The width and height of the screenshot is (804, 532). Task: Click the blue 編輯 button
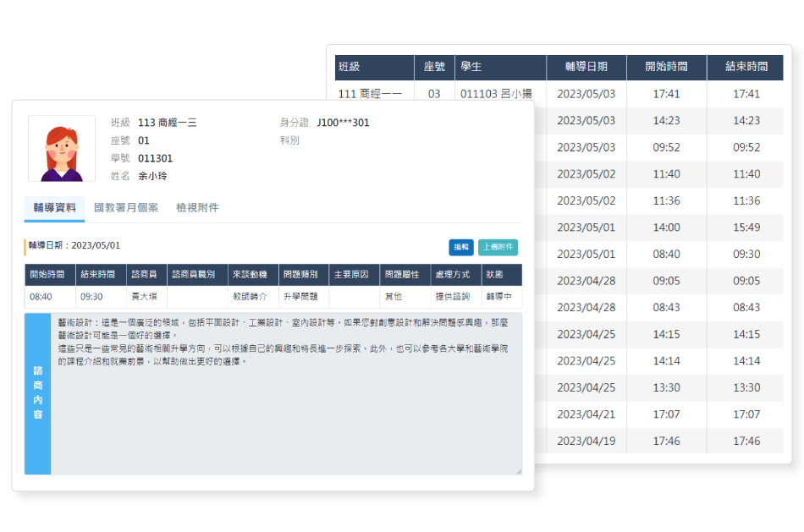coord(461,247)
